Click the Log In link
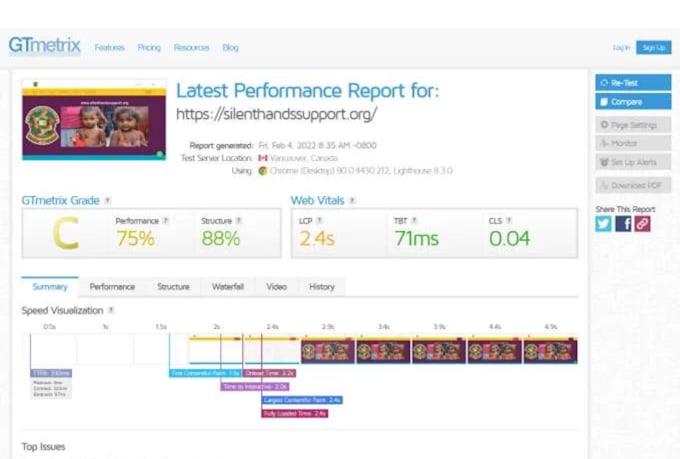680x459 pixels. coord(621,48)
